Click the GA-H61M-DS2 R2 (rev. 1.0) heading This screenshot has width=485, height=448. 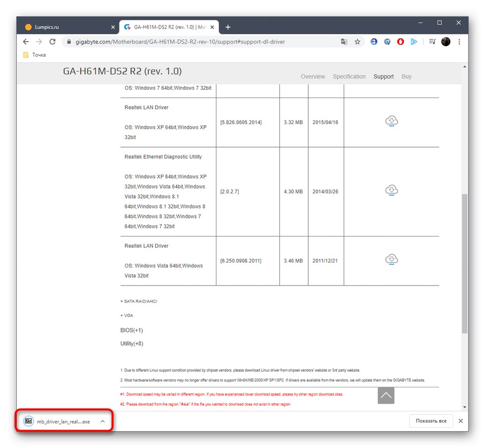[x=122, y=71]
